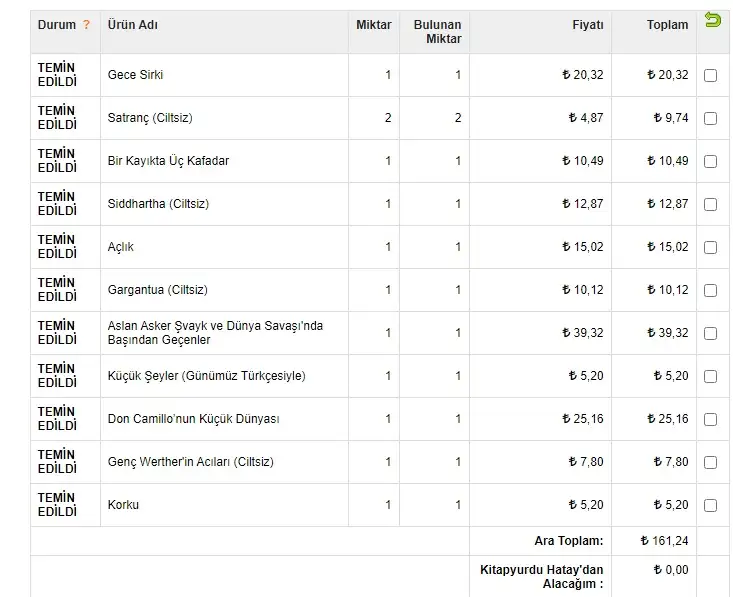Click the Korku book title
The image size is (733, 597).
(123, 505)
